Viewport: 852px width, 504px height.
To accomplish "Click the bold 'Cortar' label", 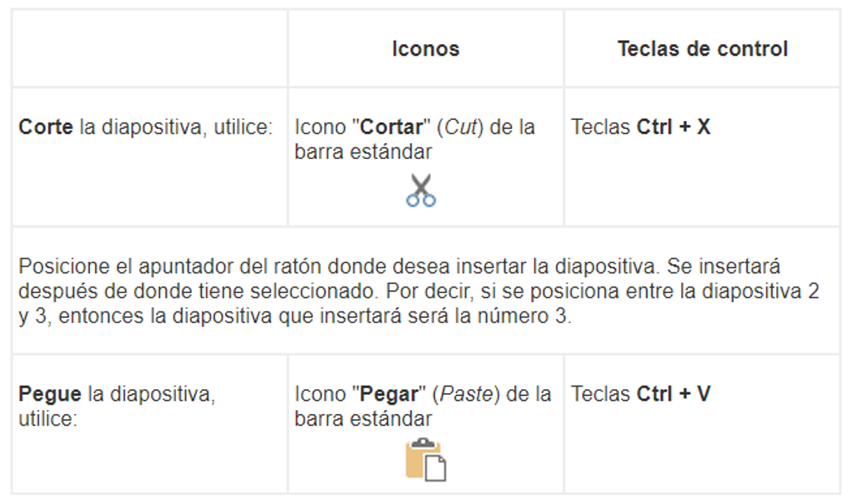I will (392, 127).
